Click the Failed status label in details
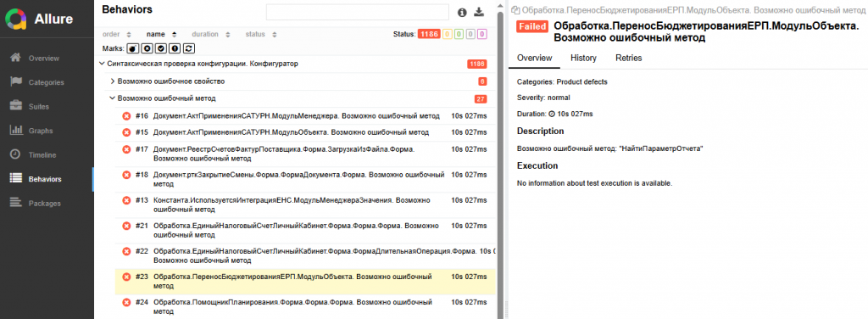 pyautogui.click(x=532, y=26)
